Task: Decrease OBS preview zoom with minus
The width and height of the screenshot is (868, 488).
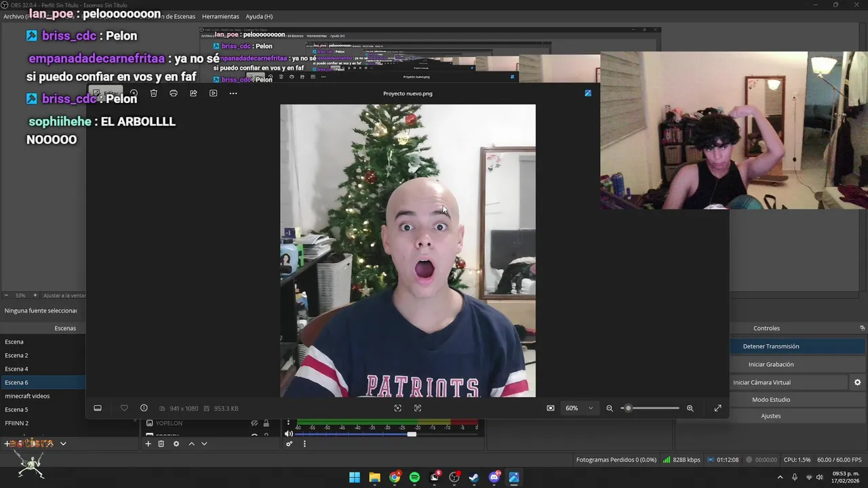Action: [6, 296]
